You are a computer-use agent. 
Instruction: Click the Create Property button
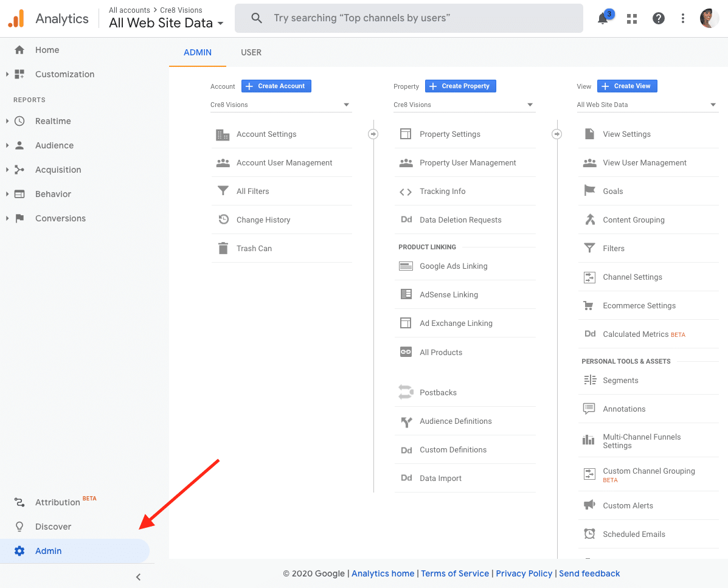[460, 86]
